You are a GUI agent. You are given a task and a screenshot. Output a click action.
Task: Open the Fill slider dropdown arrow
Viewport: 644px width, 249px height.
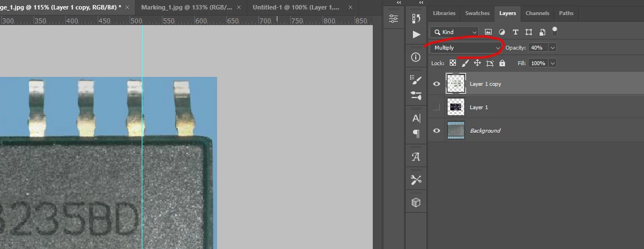coord(552,63)
